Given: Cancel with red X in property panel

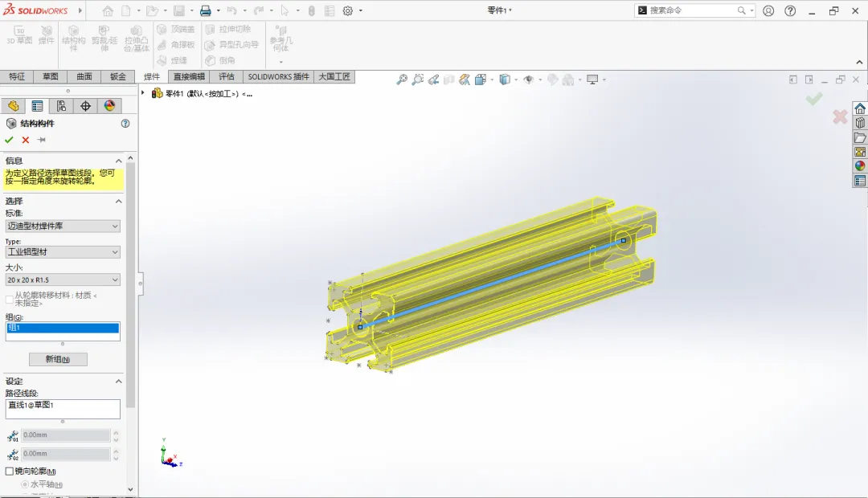Looking at the screenshot, I should [x=26, y=140].
